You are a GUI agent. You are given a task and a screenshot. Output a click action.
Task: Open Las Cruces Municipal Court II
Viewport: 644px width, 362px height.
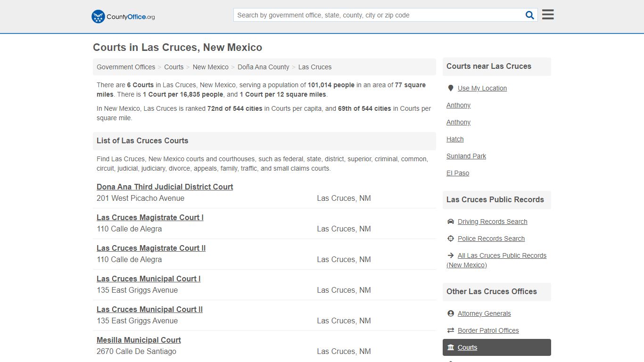149,309
